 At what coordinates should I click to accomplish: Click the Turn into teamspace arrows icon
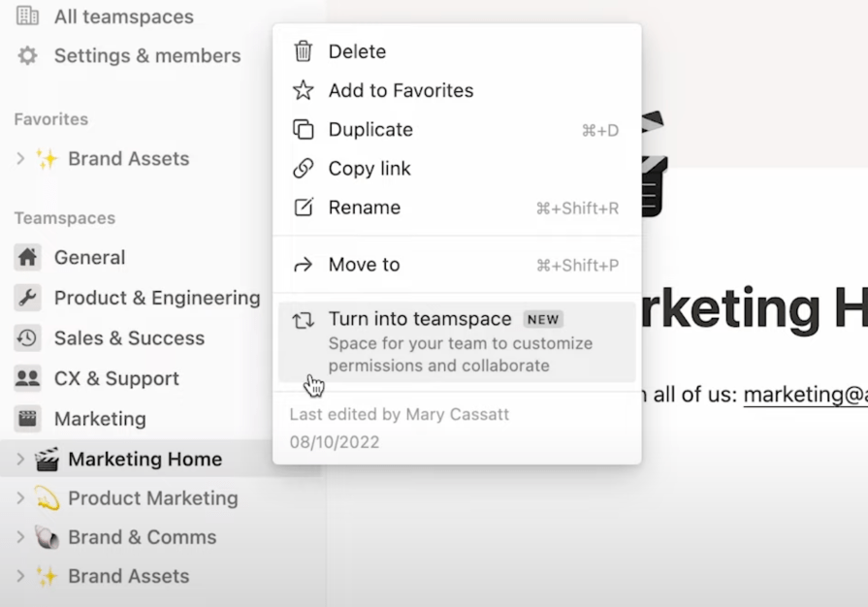pos(304,320)
